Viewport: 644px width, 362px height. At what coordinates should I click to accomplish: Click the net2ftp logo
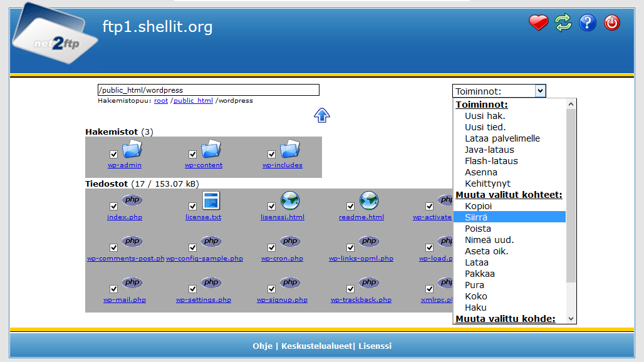click(x=55, y=34)
